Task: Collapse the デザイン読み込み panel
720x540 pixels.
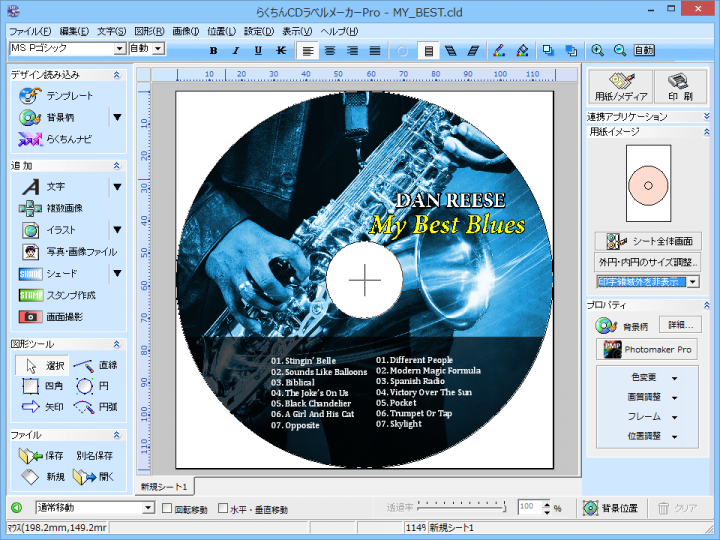Action: tap(117, 75)
